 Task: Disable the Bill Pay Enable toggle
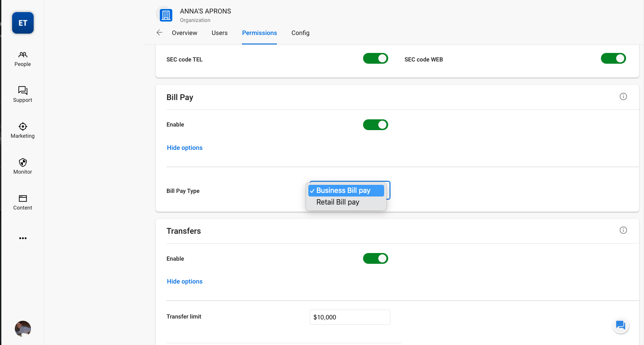click(x=375, y=125)
